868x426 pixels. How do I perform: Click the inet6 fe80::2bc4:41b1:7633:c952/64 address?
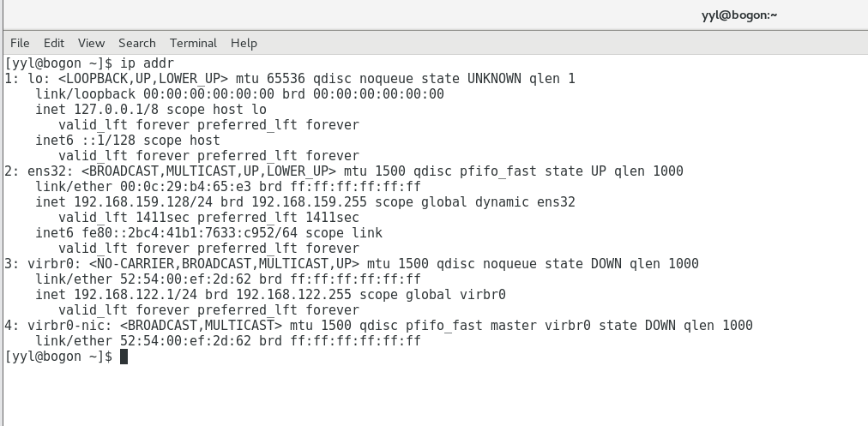pos(190,233)
